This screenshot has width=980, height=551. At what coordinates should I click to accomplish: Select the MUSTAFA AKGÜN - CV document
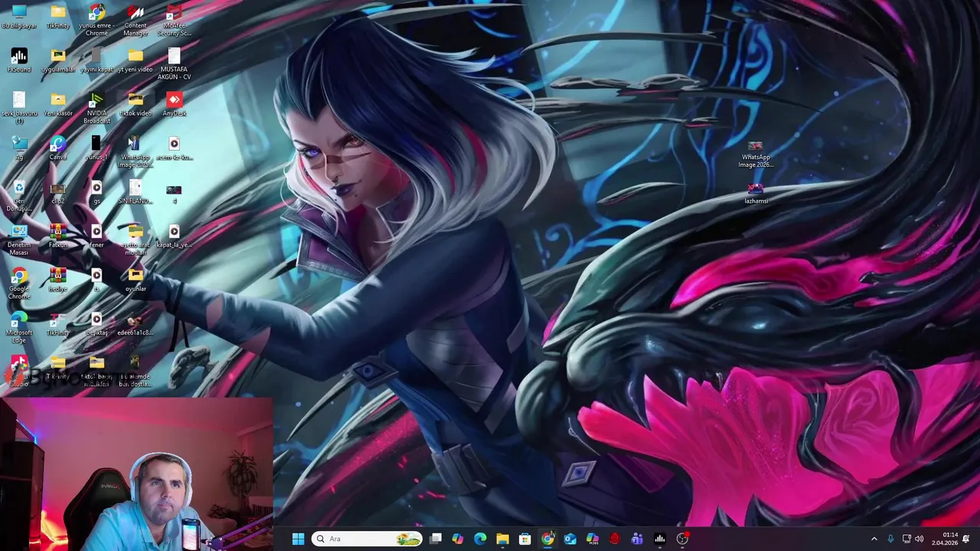(x=175, y=64)
